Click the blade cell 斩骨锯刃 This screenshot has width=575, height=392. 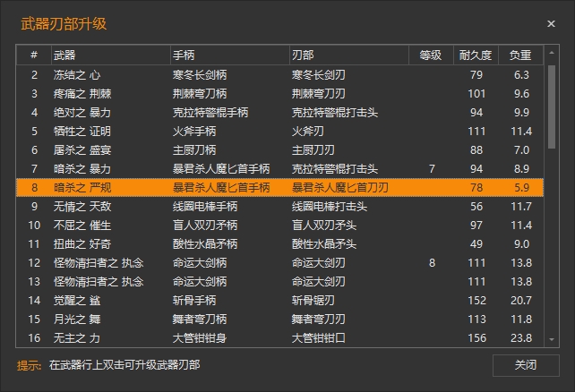click(313, 301)
